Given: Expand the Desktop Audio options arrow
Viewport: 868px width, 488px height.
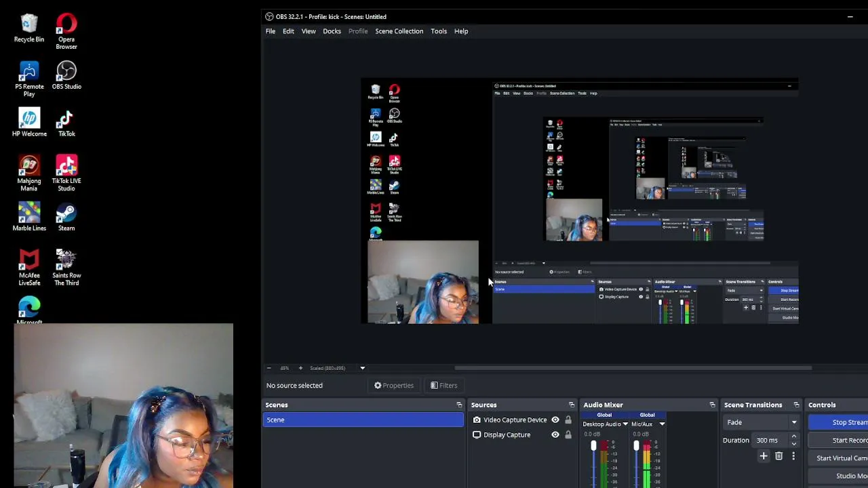Looking at the screenshot, I should pos(625,424).
